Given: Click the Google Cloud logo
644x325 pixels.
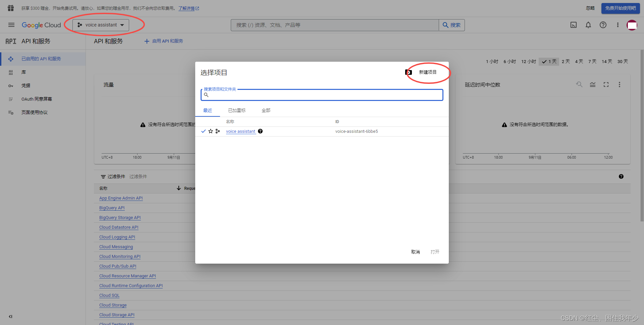Looking at the screenshot, I should 41,25.
